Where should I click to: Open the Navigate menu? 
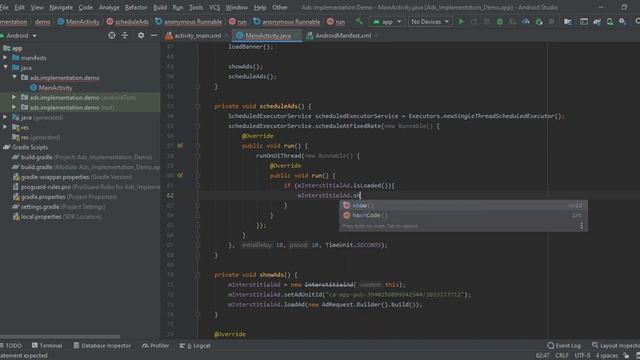tap(61, 7)
